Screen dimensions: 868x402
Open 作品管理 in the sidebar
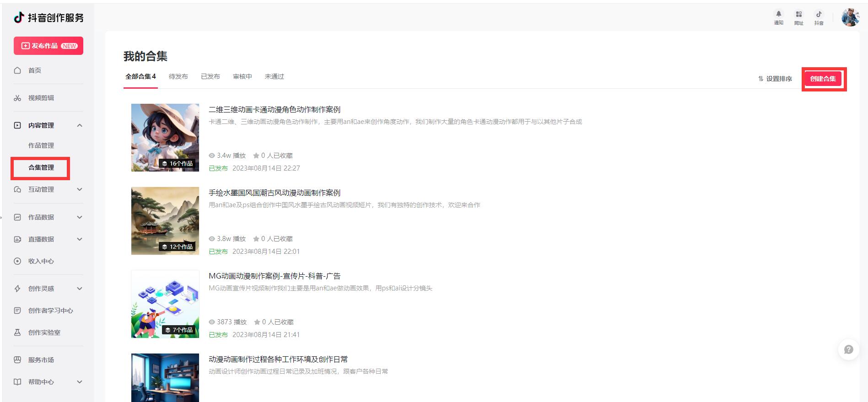pos(41,145)
